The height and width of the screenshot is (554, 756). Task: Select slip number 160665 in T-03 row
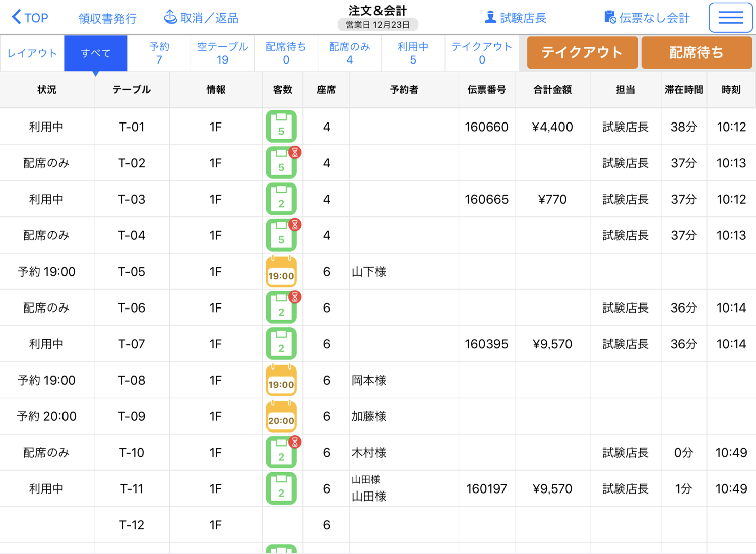[486, 199]
